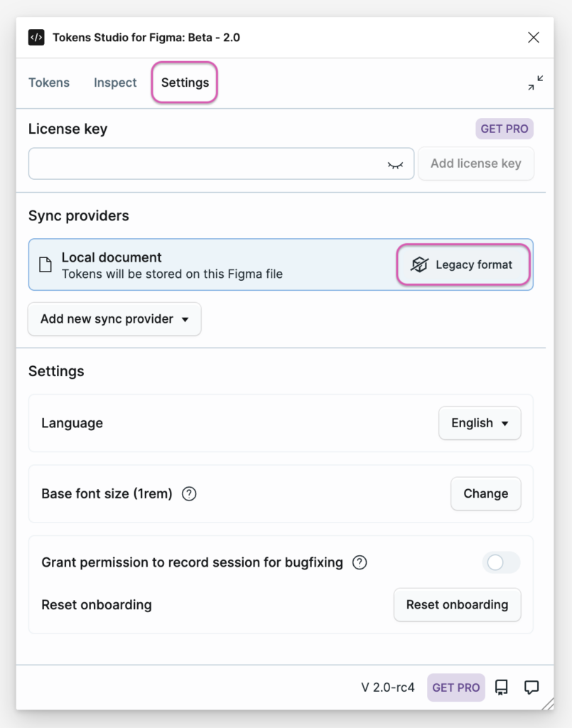The image size is (572, 728).
Task: Open the Add new sync provider dropdown
Action: (x=114, y=319)
